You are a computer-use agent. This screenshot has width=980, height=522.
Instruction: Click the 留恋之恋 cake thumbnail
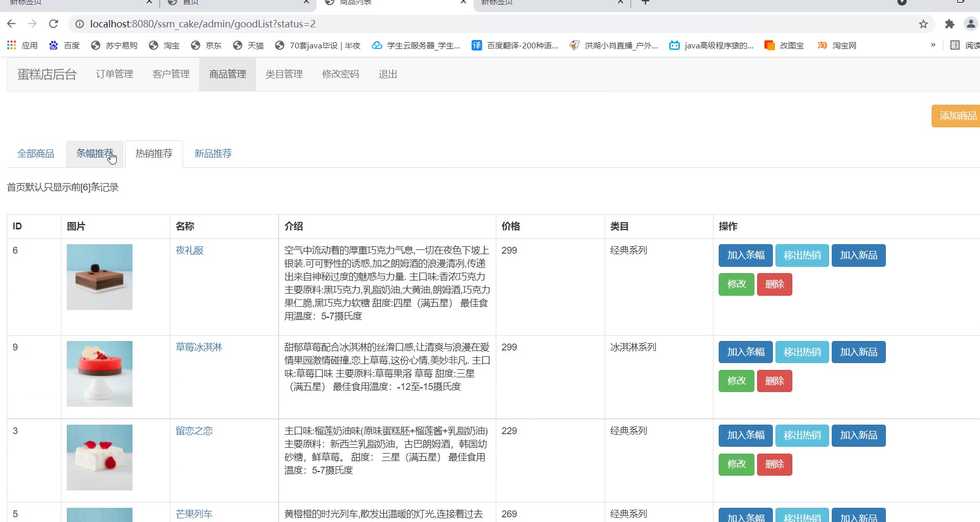[x=99, y=457]
